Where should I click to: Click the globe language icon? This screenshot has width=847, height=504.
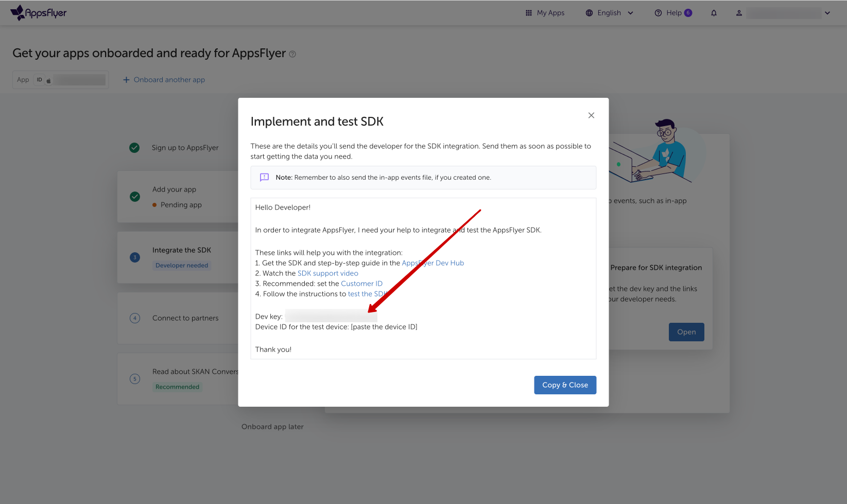pos(590,13)
